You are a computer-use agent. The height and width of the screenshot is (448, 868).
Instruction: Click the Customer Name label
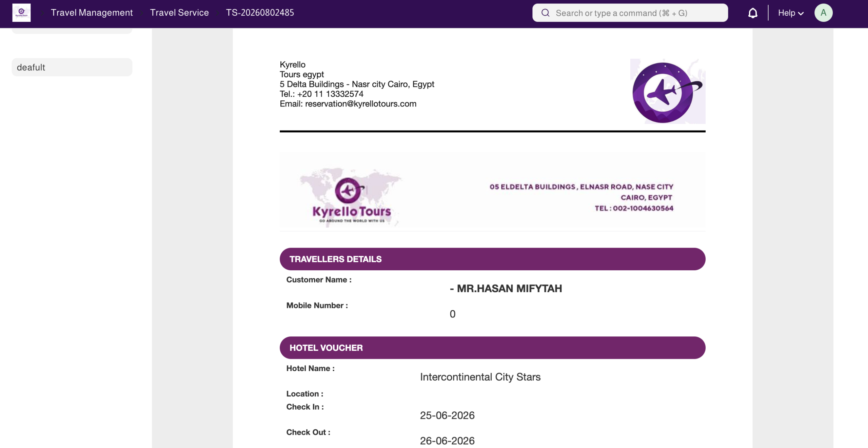(x=319, y=280)
